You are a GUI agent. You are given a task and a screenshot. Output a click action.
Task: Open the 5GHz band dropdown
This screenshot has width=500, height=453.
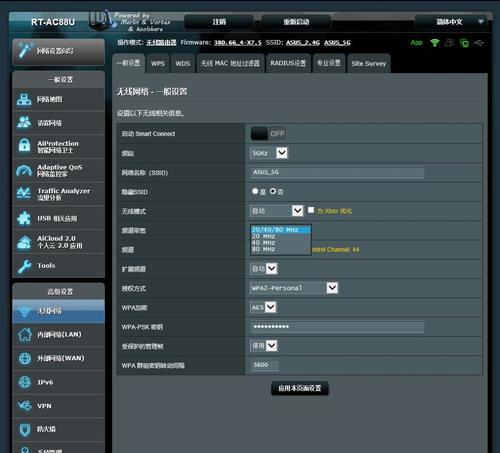[269, 153]
